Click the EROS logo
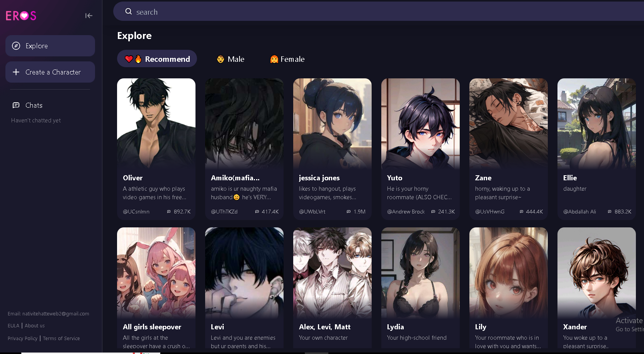This screenshot has width=644, height=354. coord(21,15)
